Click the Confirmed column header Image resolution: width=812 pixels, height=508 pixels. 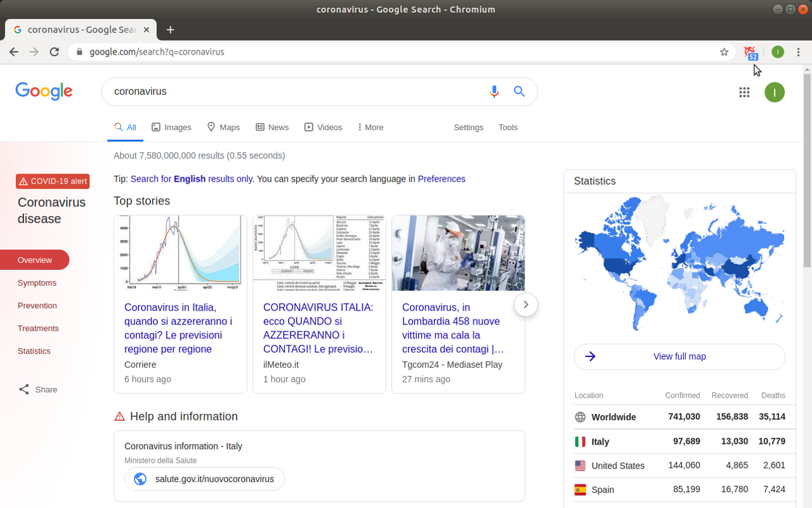tap(683, 396)
